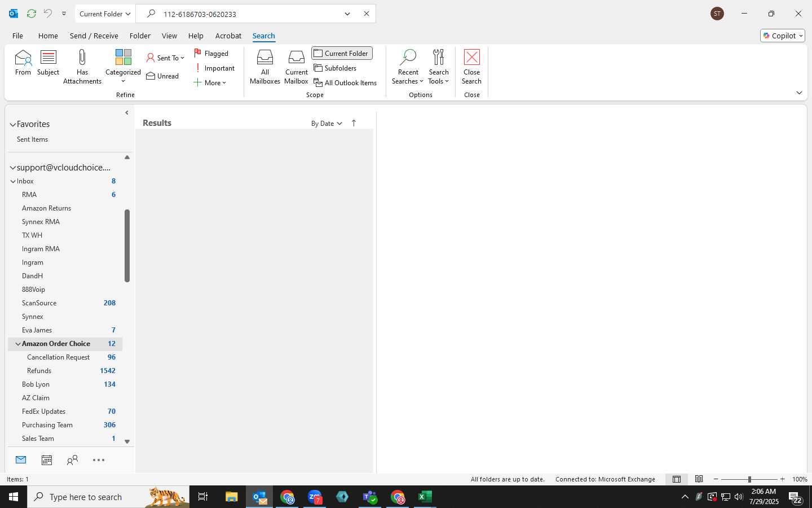
Task: Open the Sent To dropdown
Action: [x=165, y=58]
